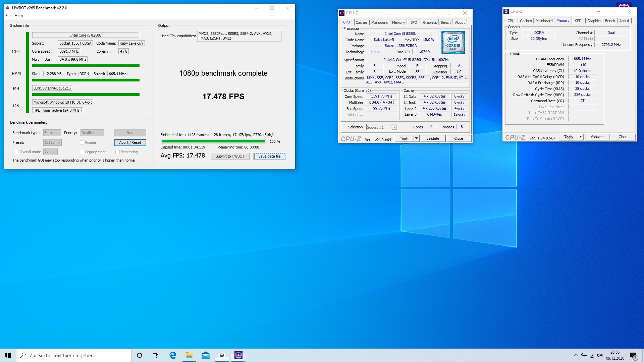644x362 pixels.
Task: Open the Help menu in HWBOT
Action: tap(19, 16)
